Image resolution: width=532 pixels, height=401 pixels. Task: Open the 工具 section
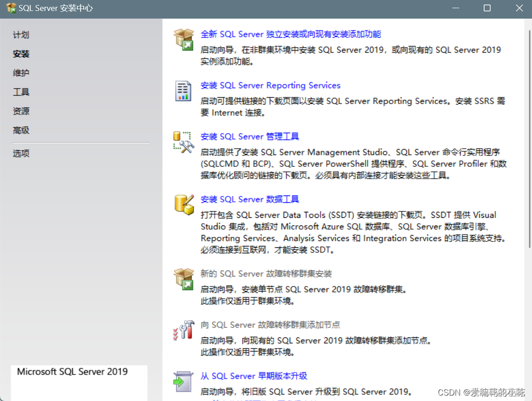click(21, 92)
